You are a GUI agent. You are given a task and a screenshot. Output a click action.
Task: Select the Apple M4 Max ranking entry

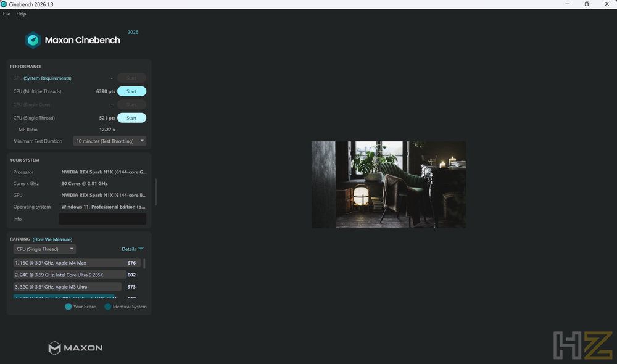coord(77,263)
